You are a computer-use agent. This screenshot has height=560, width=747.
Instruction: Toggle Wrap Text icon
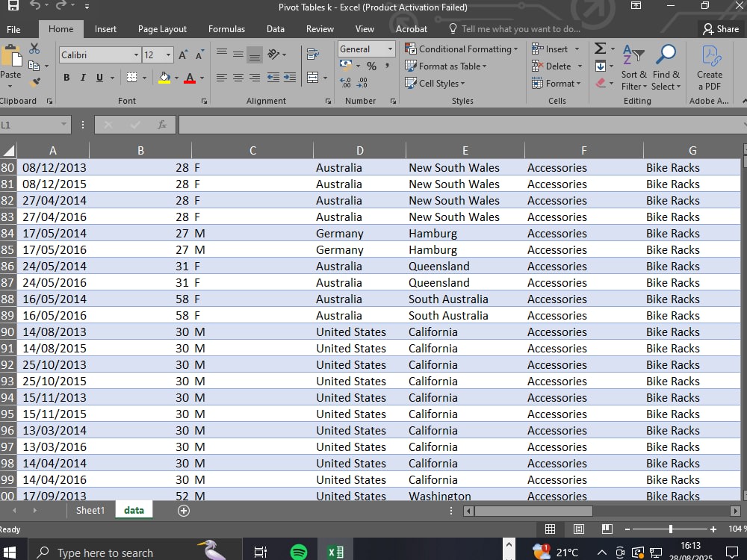click(313, 54)
